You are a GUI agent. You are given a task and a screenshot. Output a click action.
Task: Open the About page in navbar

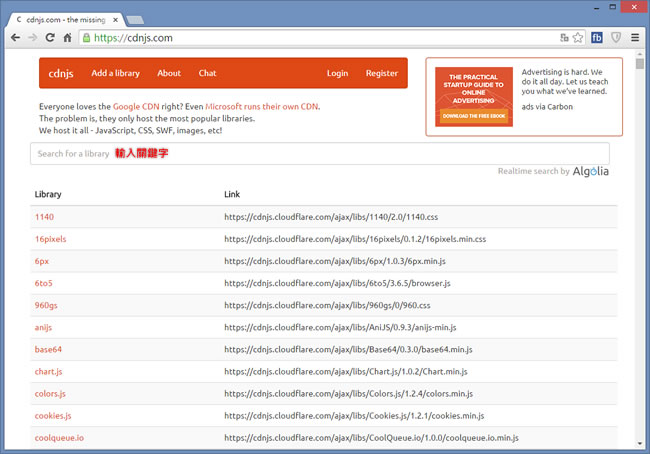pyautogui.click(x=169, y=73)
